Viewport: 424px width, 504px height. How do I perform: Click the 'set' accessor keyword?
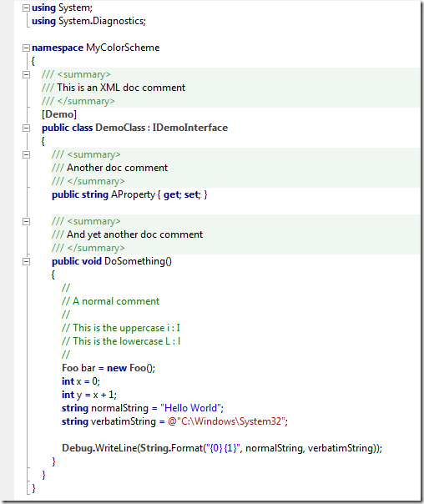click(192, 194)
